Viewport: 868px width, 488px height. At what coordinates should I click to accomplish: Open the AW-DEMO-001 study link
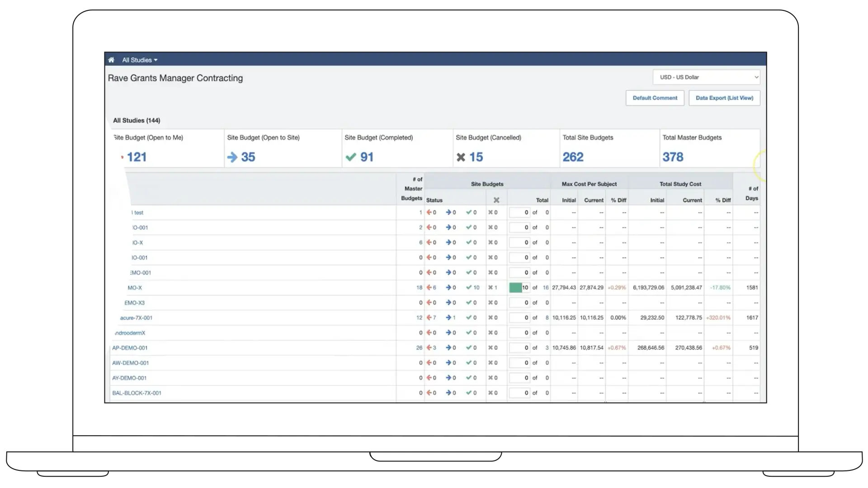click(130, 363)
